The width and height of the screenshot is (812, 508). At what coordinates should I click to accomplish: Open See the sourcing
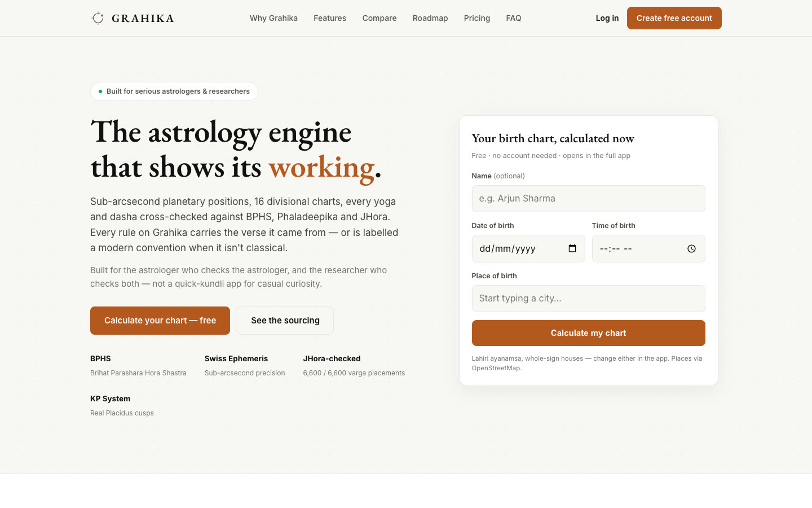(285, 321)
